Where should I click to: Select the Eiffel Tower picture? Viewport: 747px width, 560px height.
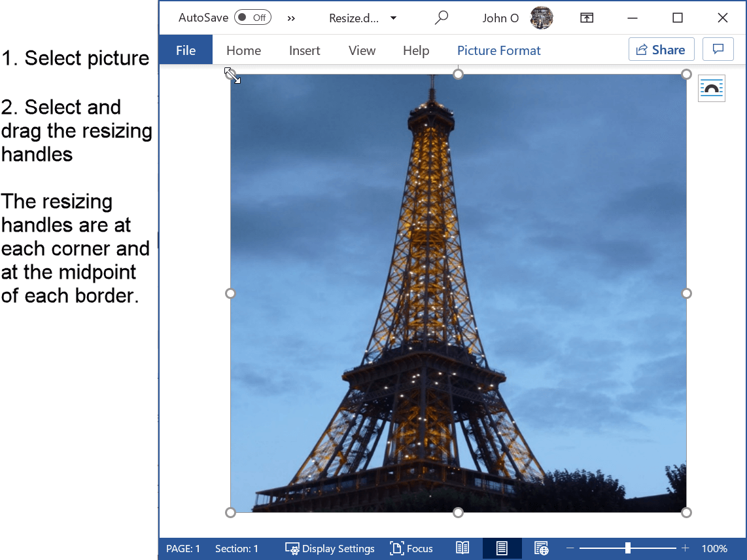[458, 294]
